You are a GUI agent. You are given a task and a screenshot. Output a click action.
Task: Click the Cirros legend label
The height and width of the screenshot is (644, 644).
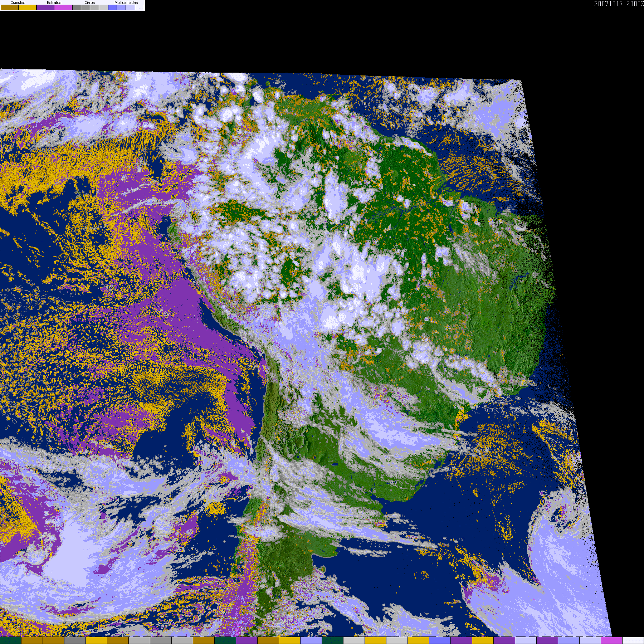(x=90, y=3)
